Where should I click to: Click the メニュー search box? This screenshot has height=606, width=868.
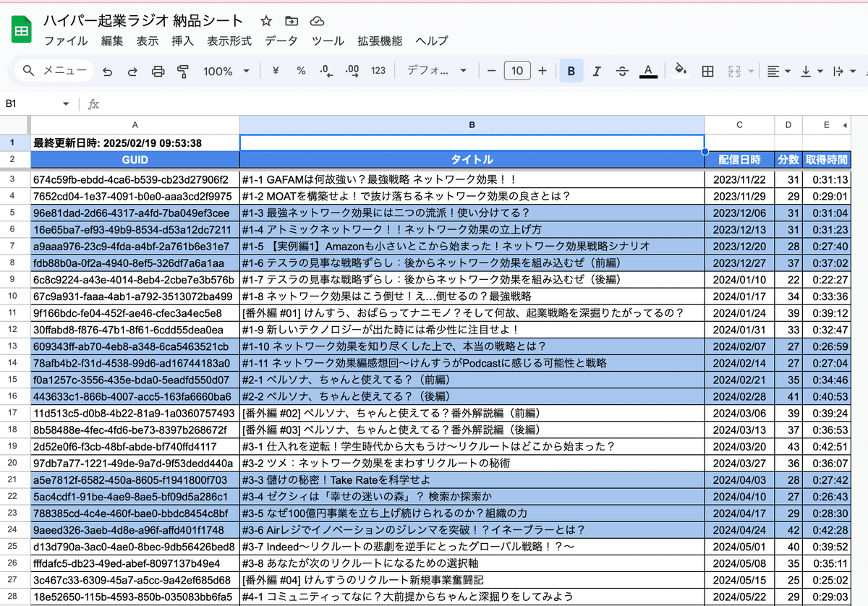55,71
